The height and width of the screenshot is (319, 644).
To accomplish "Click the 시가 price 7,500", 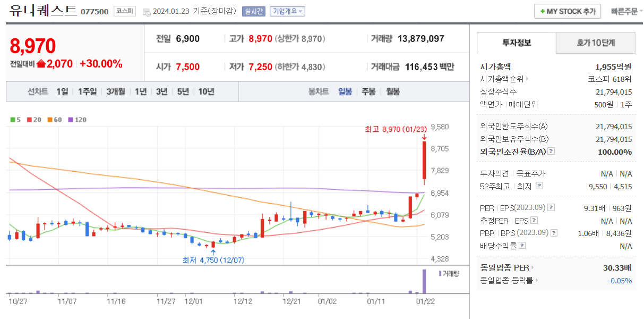I will 187,66.
